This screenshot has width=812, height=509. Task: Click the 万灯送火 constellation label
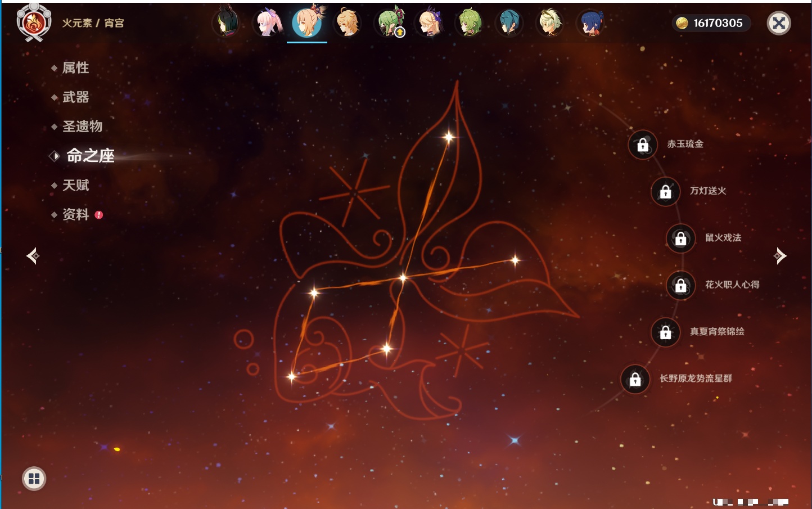click(708, 191)
